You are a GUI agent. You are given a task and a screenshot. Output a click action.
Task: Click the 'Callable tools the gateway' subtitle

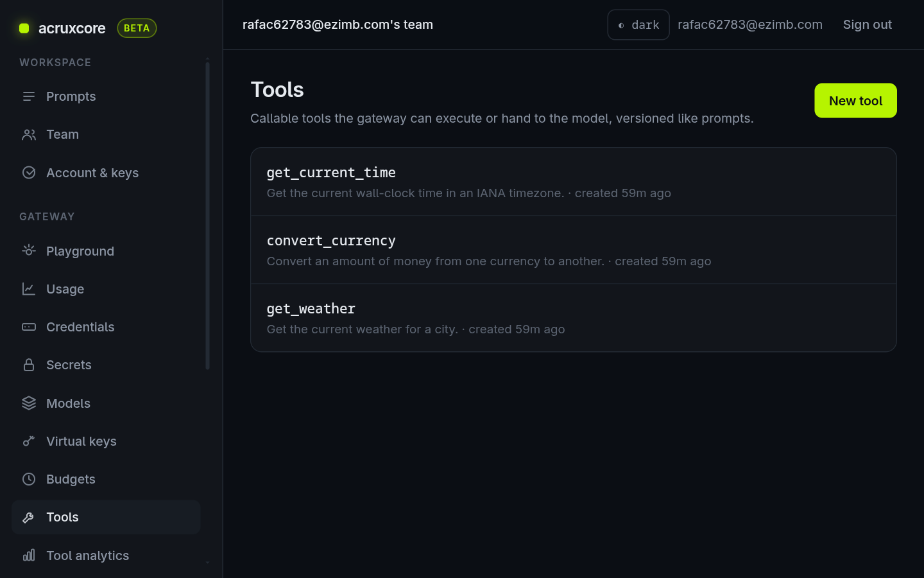[x=502, y=118]
